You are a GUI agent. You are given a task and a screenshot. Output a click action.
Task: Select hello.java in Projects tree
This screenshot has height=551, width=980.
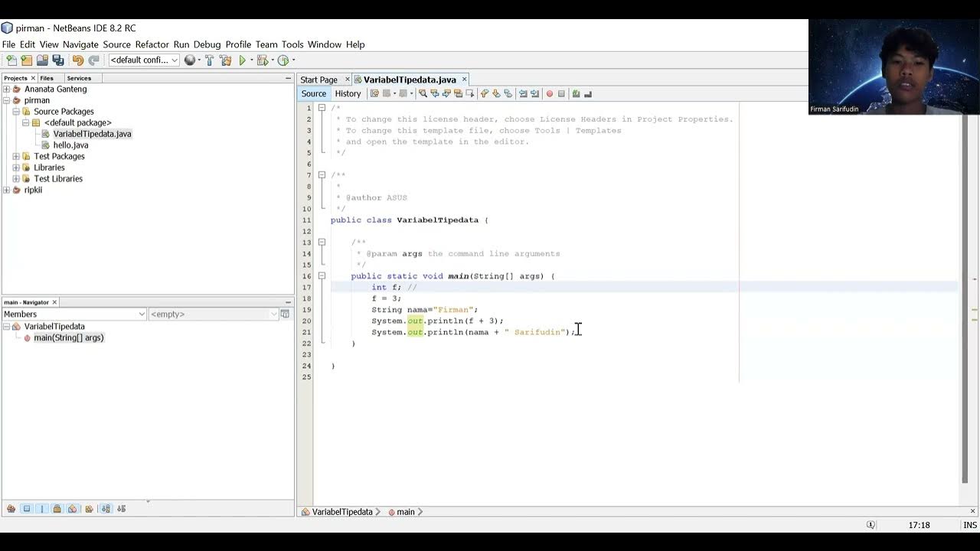tap(70, 145)
